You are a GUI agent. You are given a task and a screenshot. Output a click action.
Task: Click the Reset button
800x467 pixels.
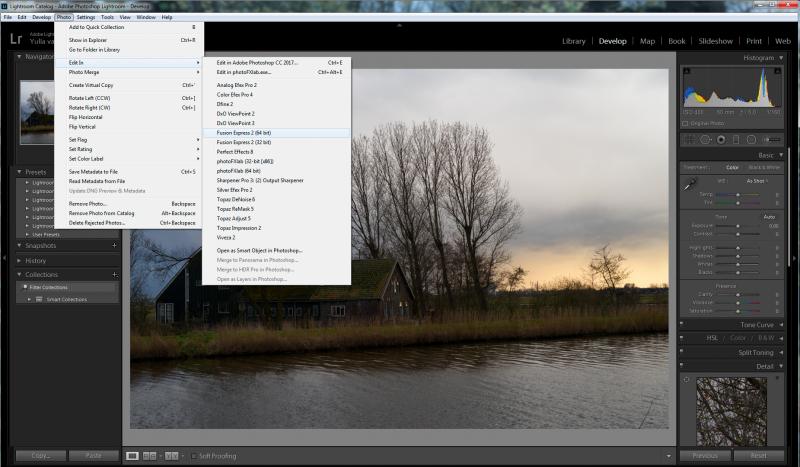click(758, 455)
